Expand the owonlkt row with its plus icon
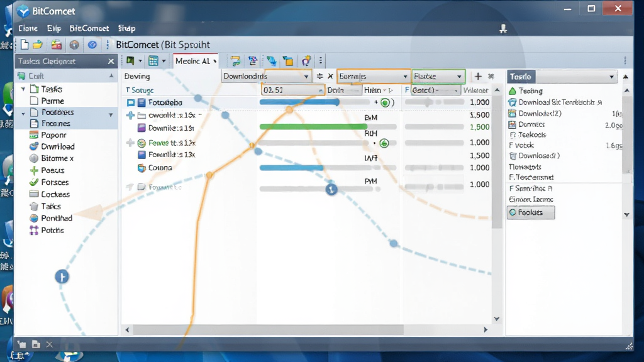 click(130, 116)
